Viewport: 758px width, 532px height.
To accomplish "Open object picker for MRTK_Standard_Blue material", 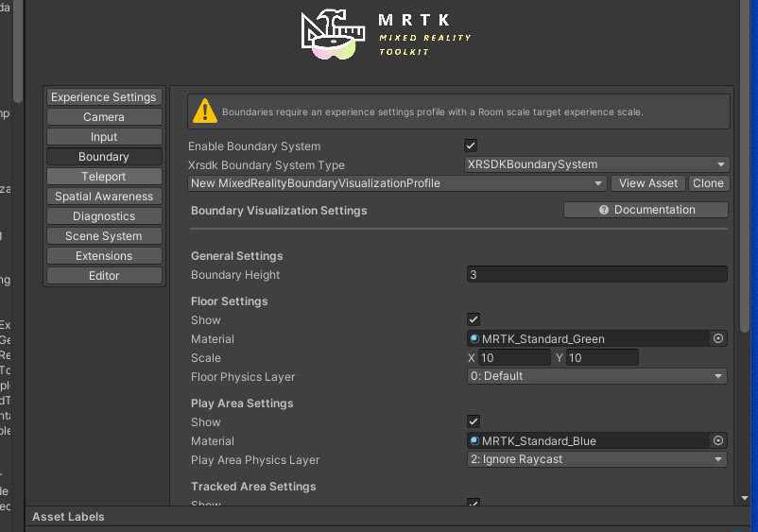I will 718,440.
